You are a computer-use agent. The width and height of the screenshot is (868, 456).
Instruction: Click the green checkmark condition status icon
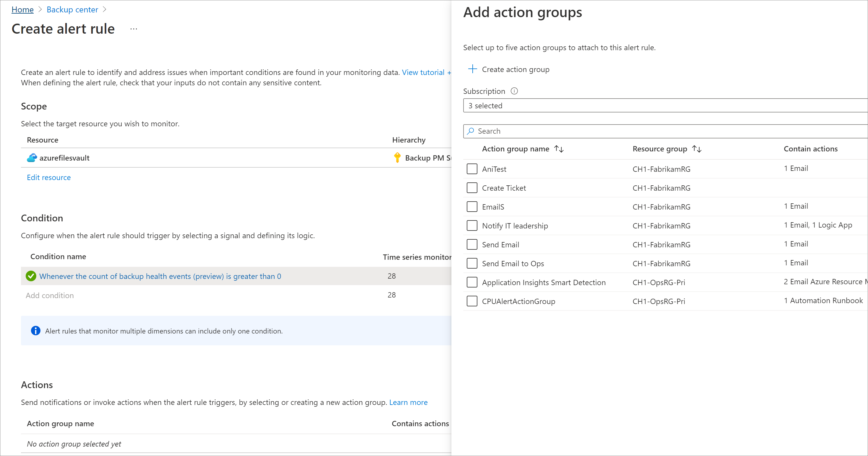pyautogui.click(x=30, y=276)
